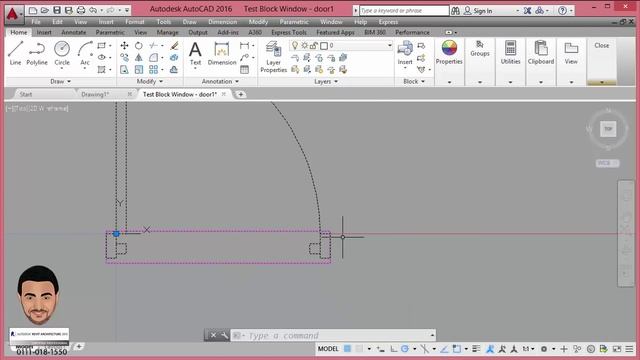
Task: Click the Customization menu icon in status bar
Action: tap(629, 349)
